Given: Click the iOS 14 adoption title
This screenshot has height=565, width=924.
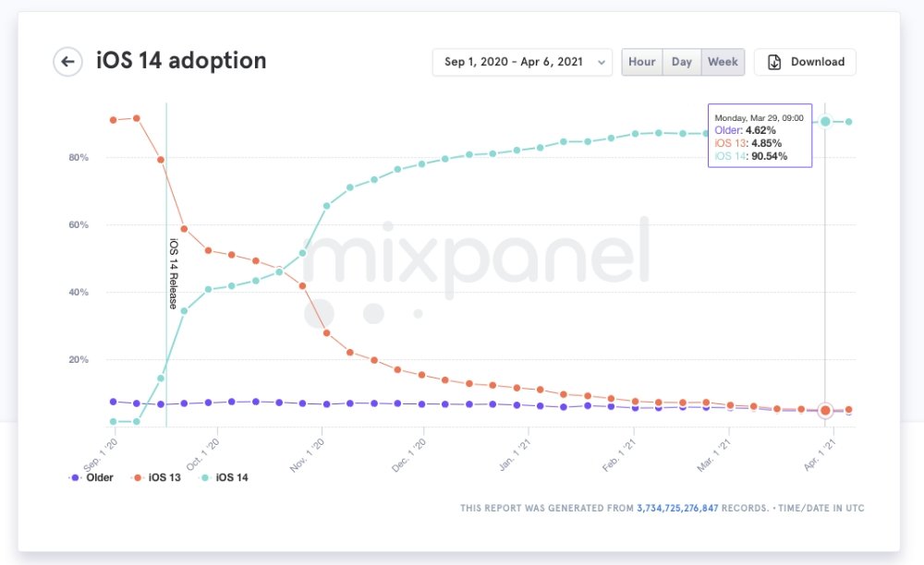Looking at the screenshot, I should (181, 61).
